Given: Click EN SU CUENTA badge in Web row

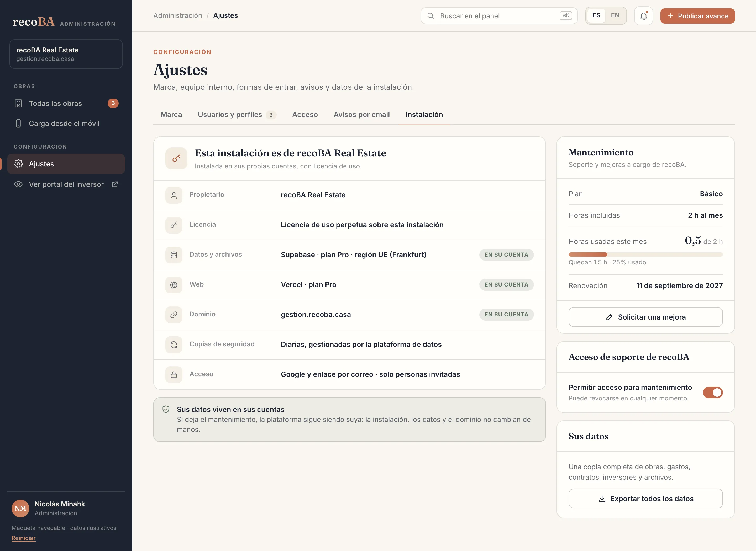Looking at the screenshot, I should tap(506, 284).
